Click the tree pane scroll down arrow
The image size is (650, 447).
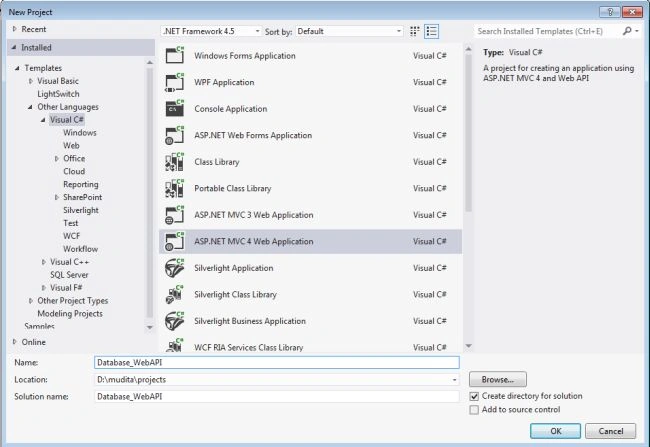150,328
